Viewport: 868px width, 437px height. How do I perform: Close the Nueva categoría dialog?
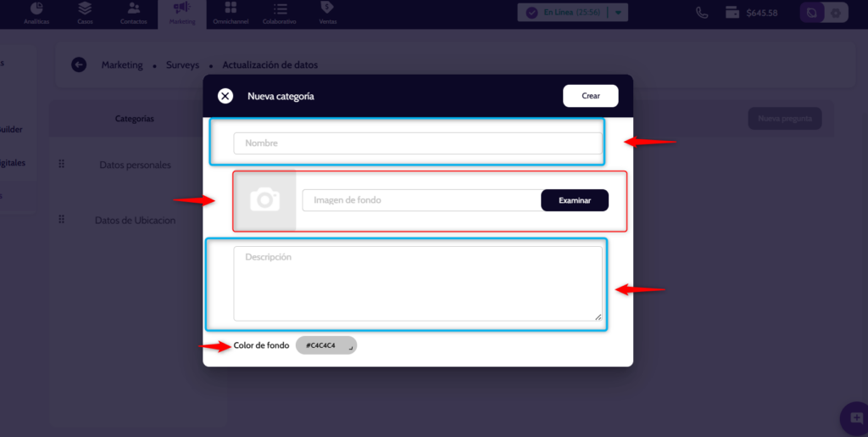[225, 96]
